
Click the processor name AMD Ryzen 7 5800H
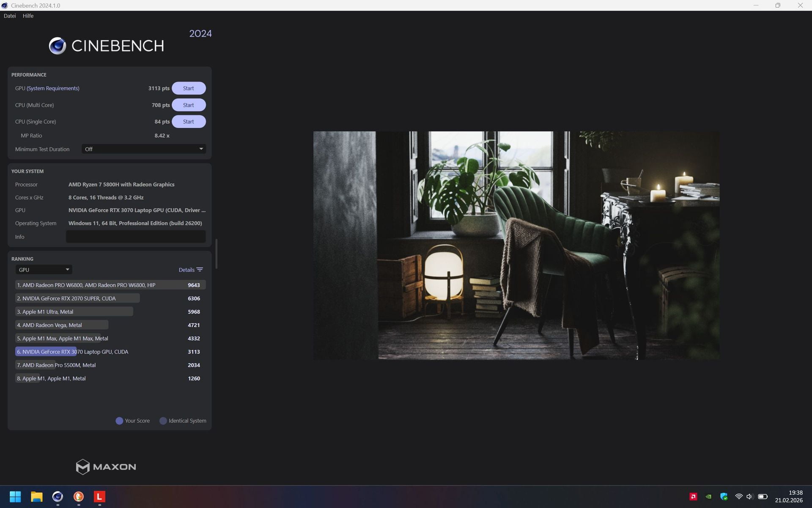click(x=121, y=185)
